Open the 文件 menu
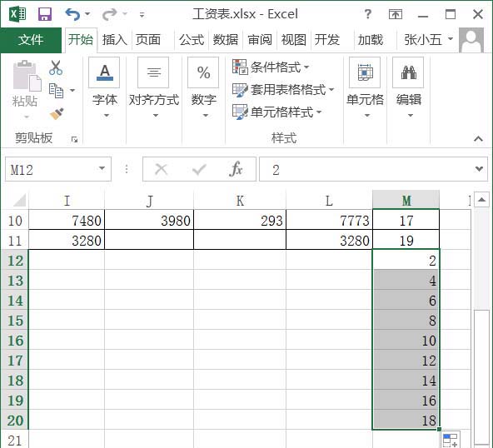The height and width of the screenshot is (448, 493). 31,40
